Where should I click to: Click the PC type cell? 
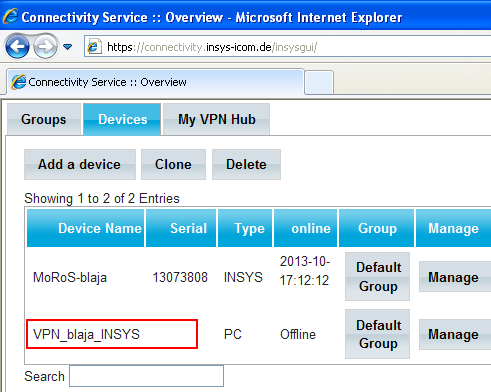(233, 334)
